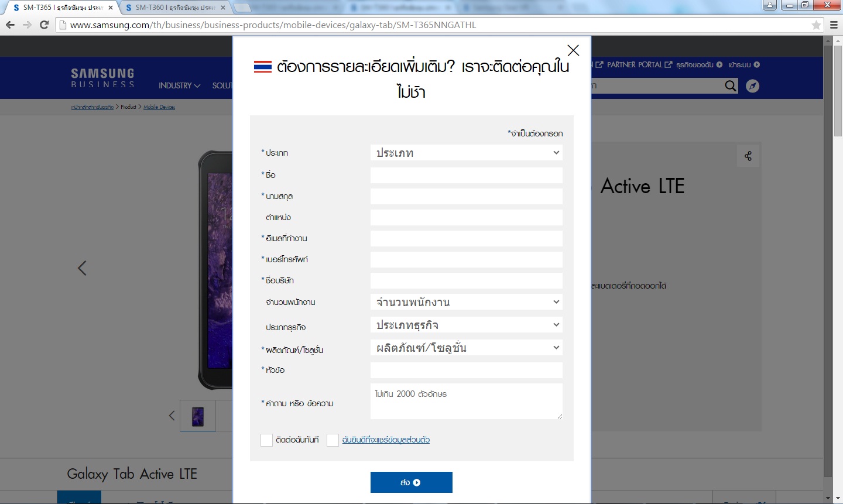Click the question message textarea
The height and width of the screenshot is (504, 843).
467,402
